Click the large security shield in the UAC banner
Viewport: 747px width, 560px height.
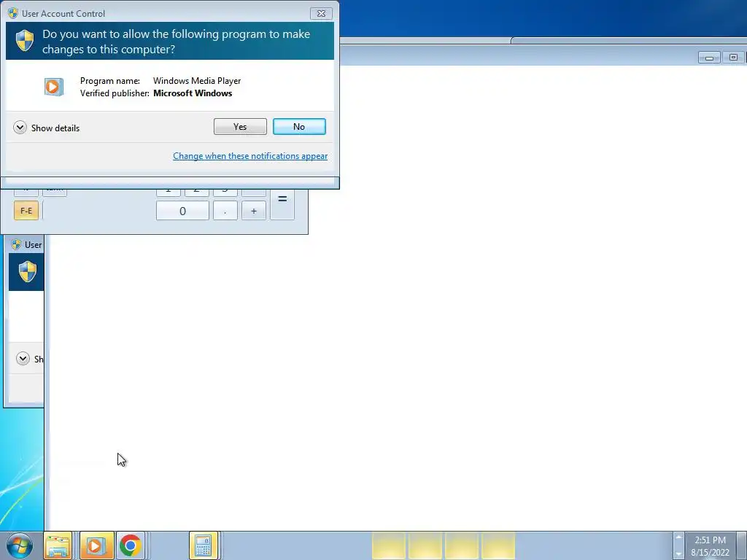25,41
